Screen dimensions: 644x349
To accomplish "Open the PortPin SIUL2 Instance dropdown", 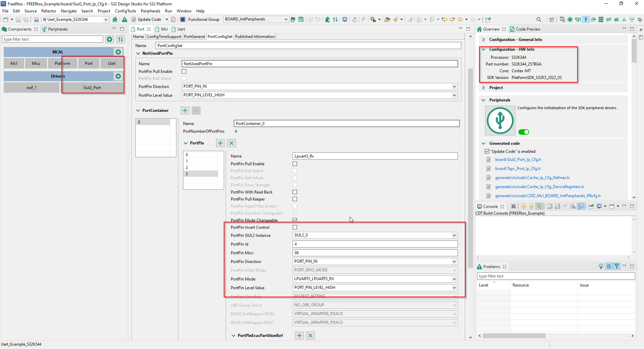I will [x=375, y=235].
